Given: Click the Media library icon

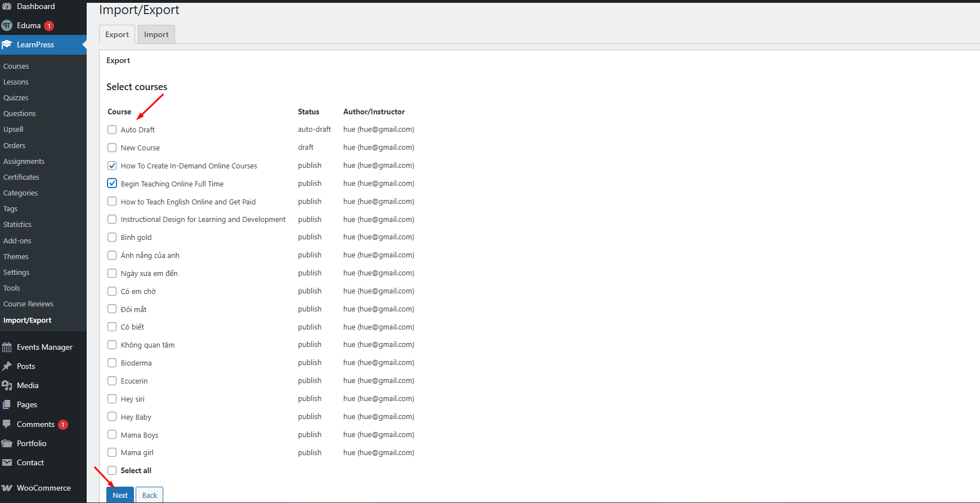Looking at the screenshot, I should pos(7,385).
